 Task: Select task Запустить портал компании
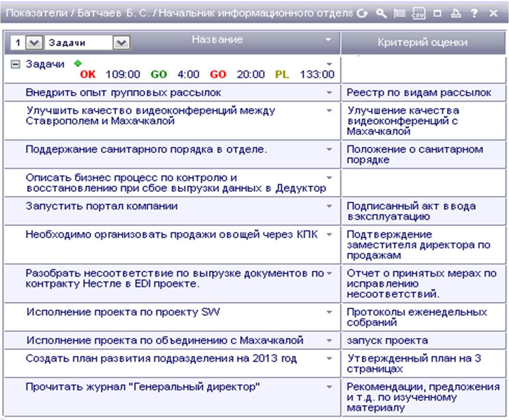click(101, 206)
